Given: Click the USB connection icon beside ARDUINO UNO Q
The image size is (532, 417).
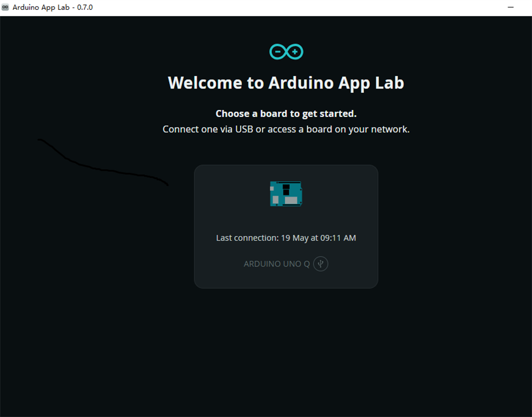Looking at the screenshot, I should click(x=320, y=264).
